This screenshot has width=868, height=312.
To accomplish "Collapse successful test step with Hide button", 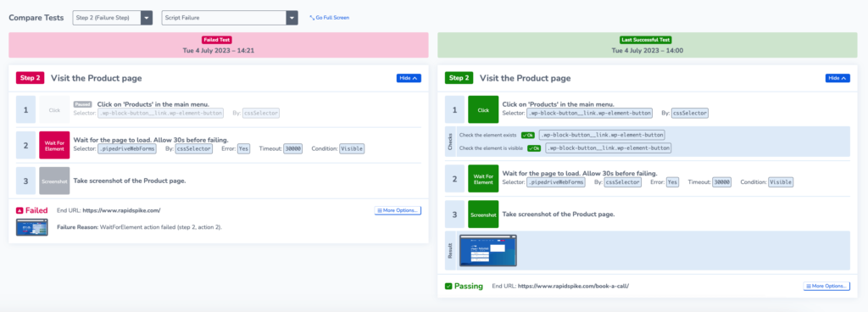I will click(x=837, y=78).
